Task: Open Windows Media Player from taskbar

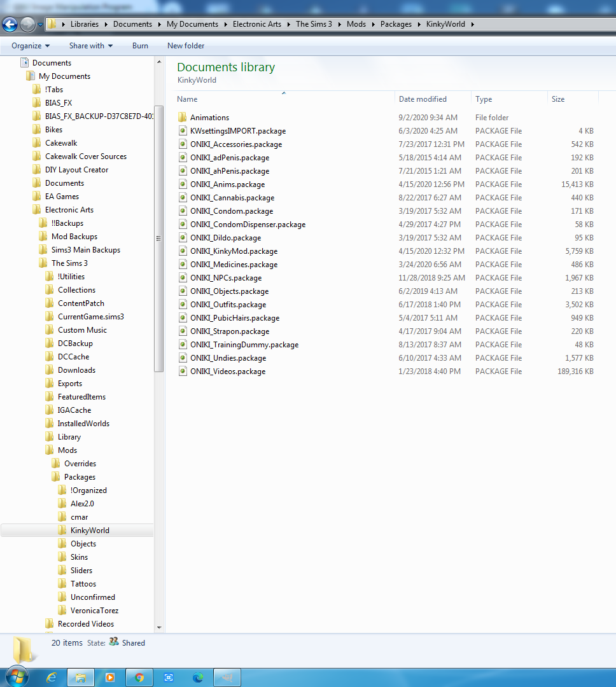Action: [x=110, y=677]
